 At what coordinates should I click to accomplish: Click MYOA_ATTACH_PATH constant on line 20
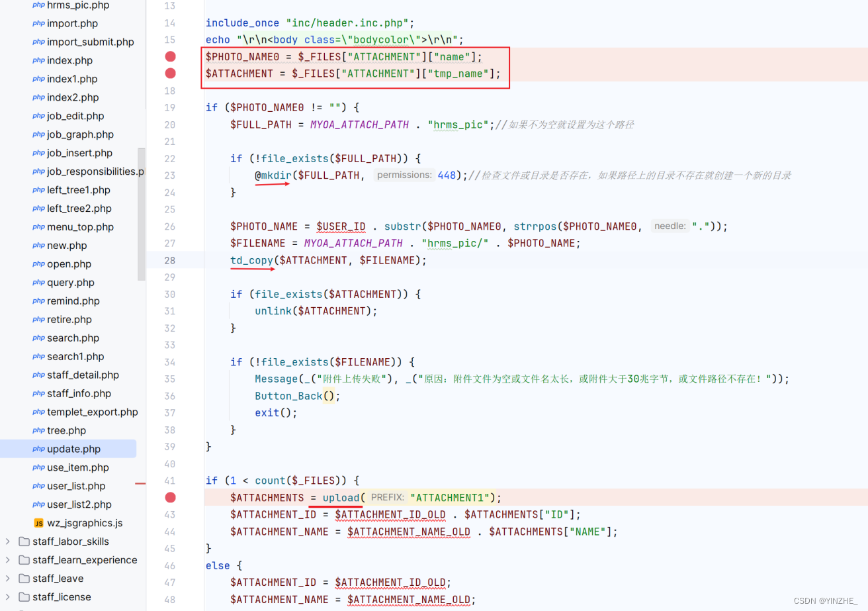pos(359,124)
